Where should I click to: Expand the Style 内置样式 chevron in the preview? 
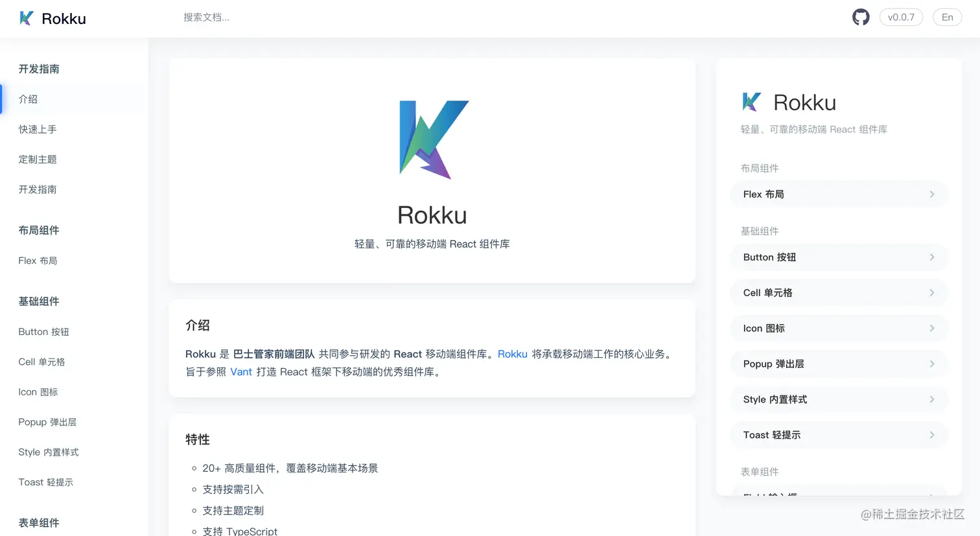(x=931, y=400)
